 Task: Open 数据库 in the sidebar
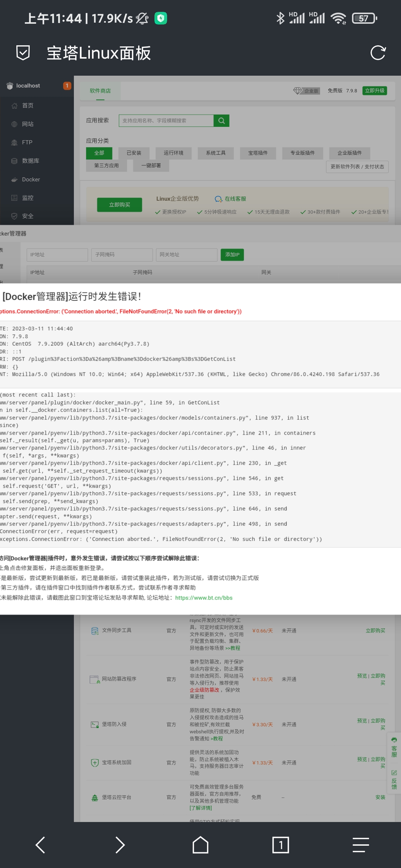tap(30, 161)
